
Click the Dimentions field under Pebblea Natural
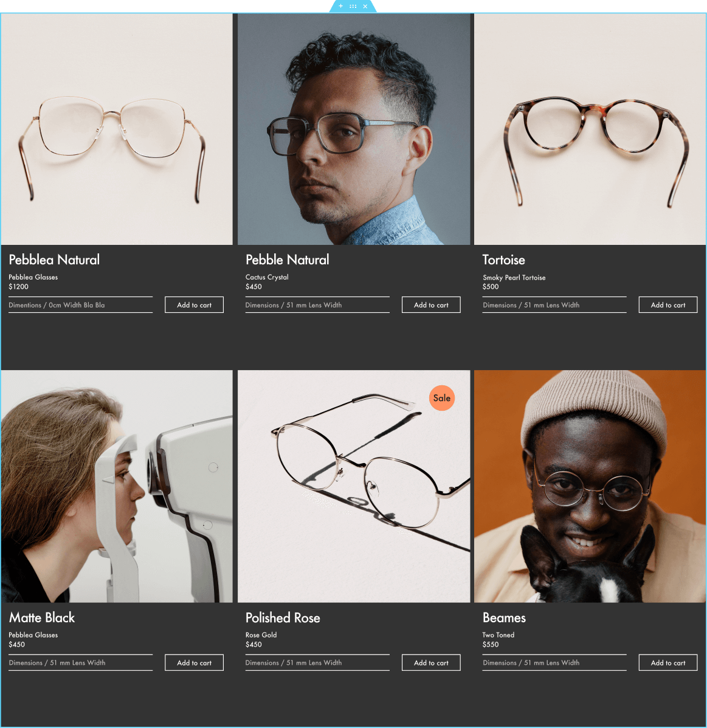(80, 305)
